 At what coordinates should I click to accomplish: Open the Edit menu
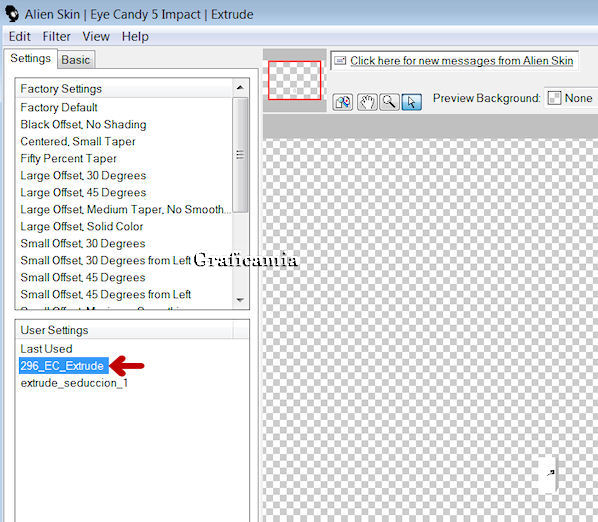19,37
